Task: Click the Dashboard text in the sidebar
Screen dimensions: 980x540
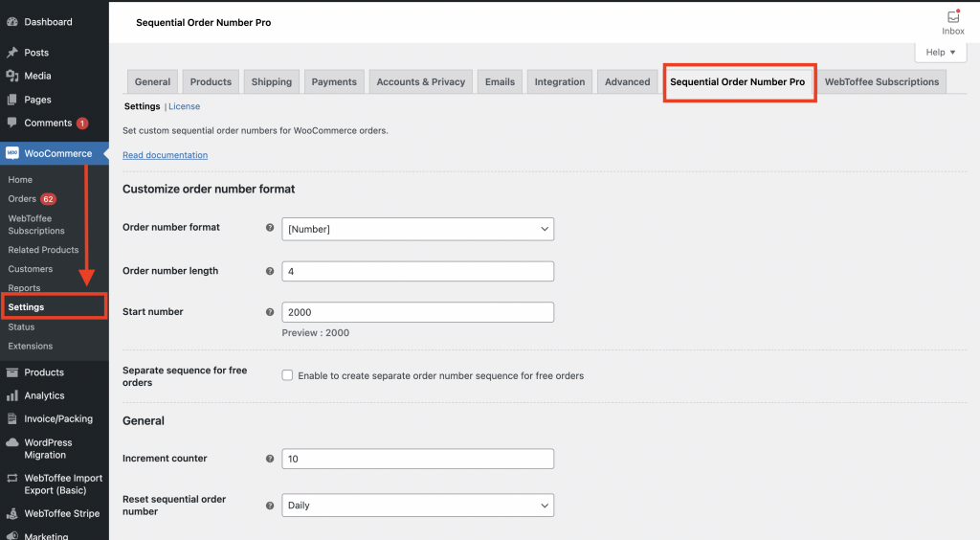Action: click(x=48, y=22)
